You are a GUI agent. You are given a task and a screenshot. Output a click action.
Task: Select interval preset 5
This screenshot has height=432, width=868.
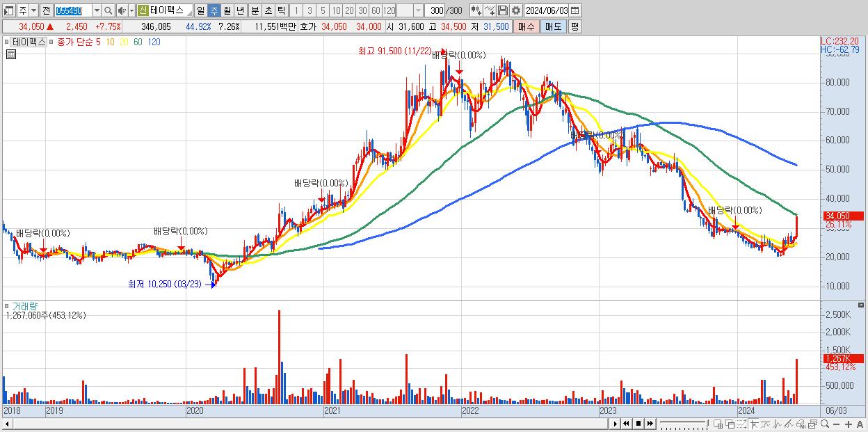point(323,10)
